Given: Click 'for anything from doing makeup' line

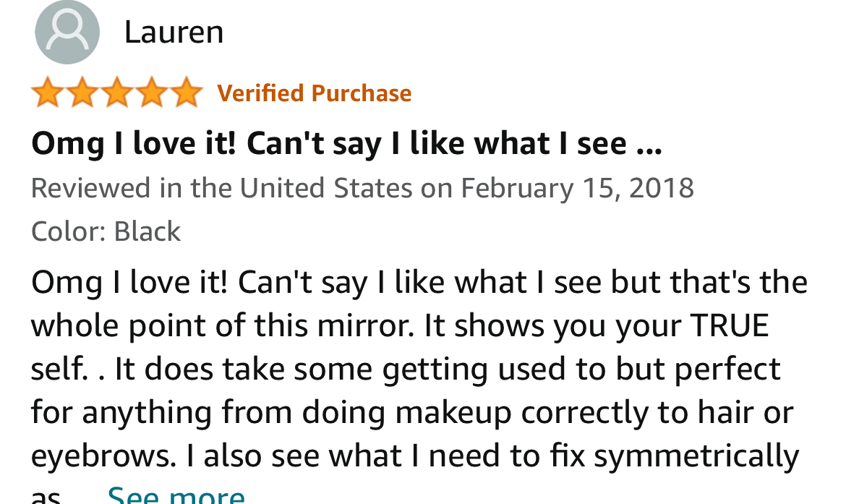Looking at the screenshot, I should [x=412, y=413].
